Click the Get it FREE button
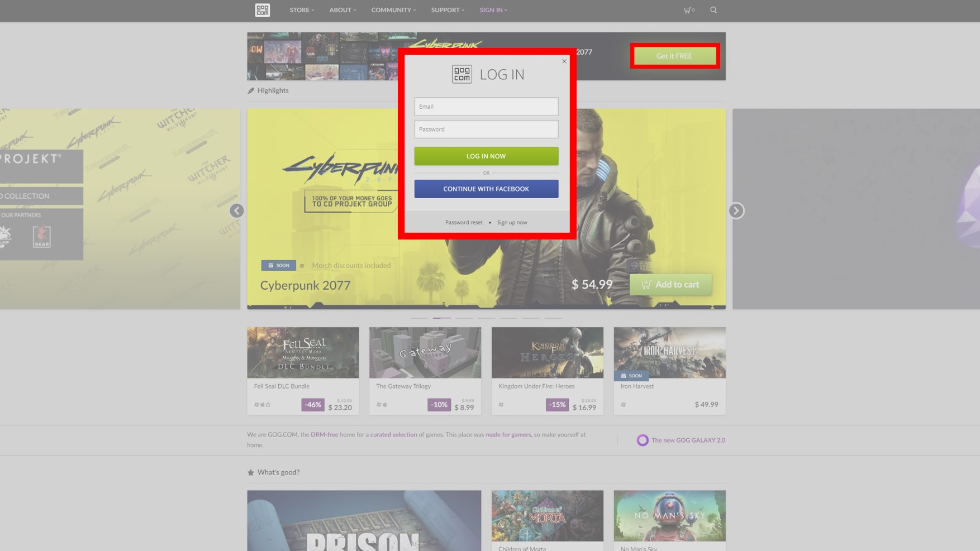The width and height of the screenshot is (980, 551). [x=674, y=56]
